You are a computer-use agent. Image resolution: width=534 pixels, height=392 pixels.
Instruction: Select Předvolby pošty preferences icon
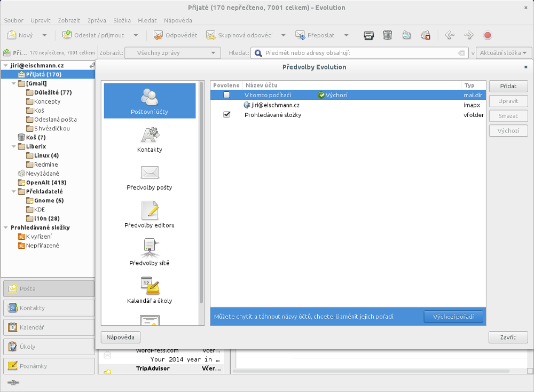(x=150, y=177)
